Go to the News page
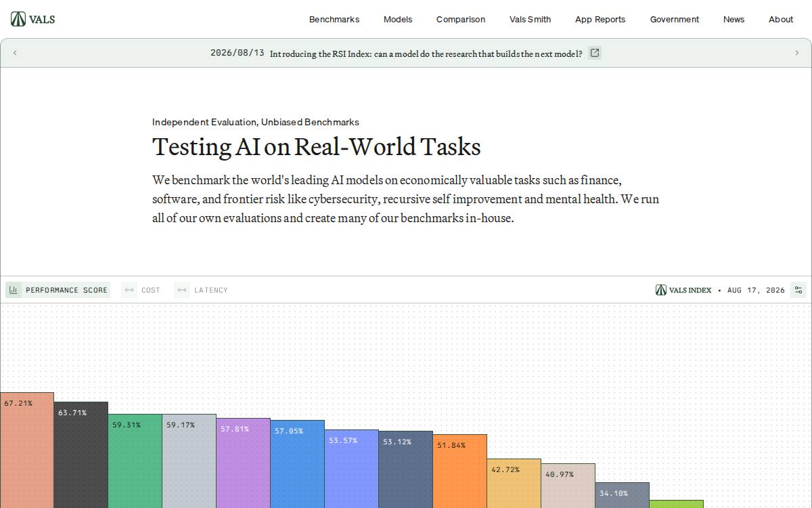 coord(734,19)
